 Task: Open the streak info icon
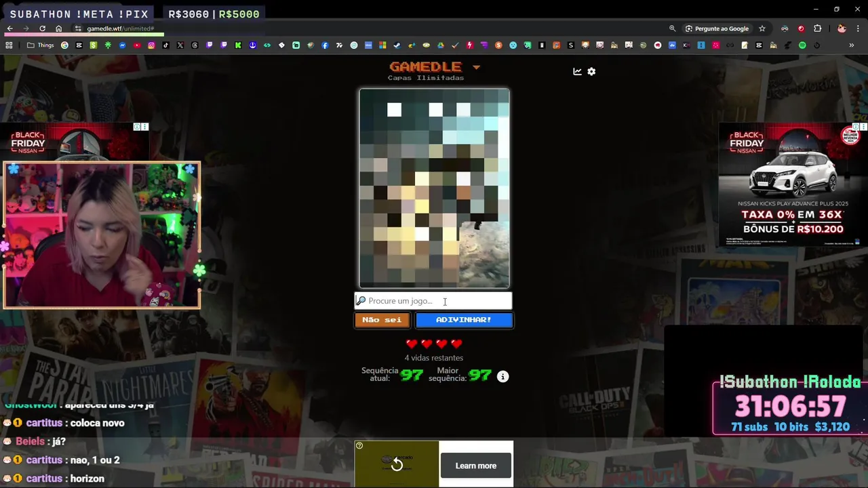coord(502,376)
